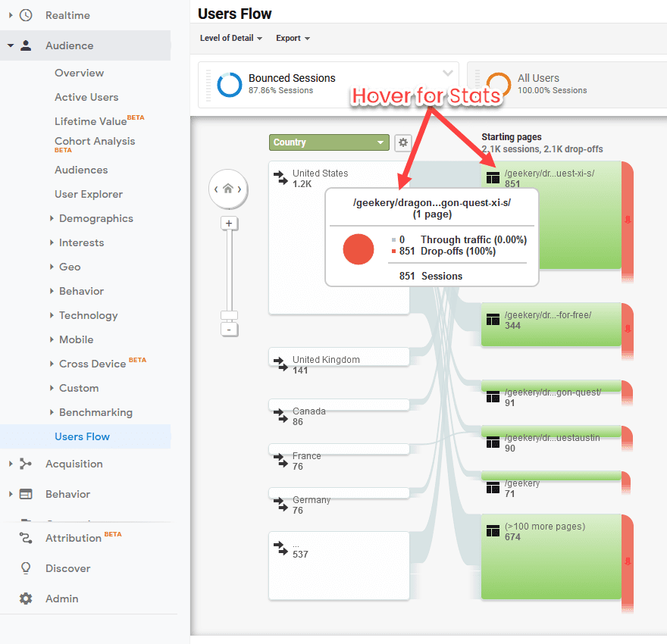Click the Active Users link
The image size is (667, 644).
click(86, 97)
